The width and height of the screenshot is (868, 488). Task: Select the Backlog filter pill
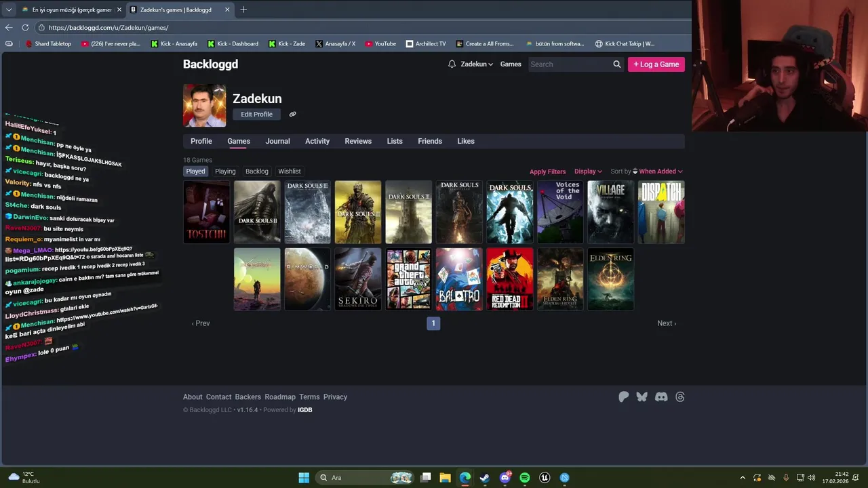pos(257,171)
